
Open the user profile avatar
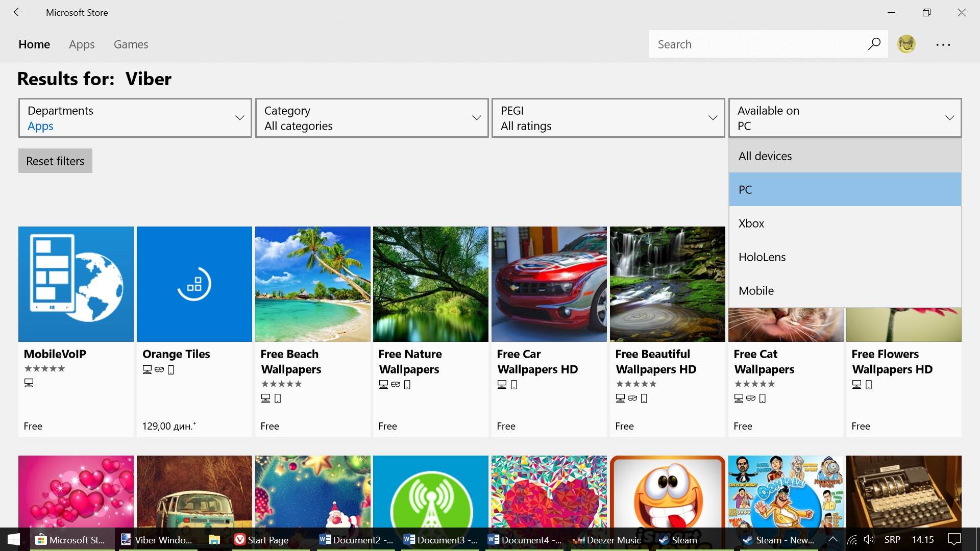click(x=906, y=44)
